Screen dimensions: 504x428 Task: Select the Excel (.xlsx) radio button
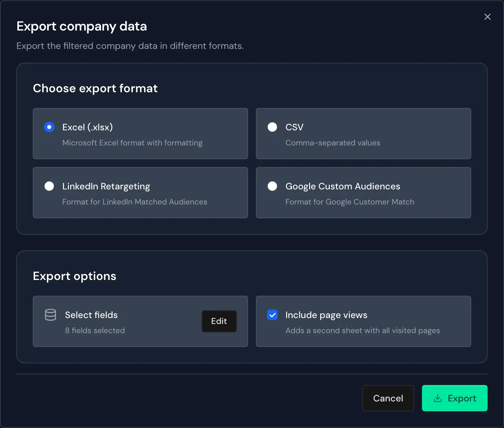click(49, 127)
